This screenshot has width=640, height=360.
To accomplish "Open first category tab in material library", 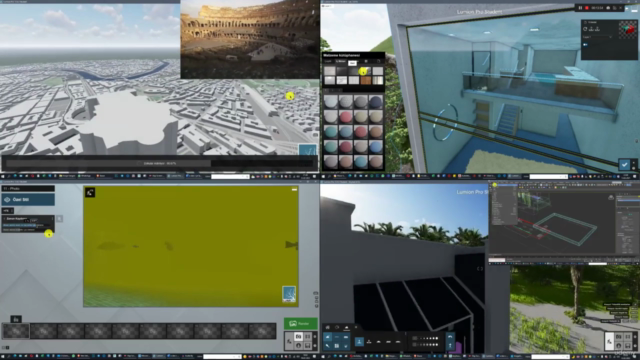I will pyautogui.click(x=328, y=61).
